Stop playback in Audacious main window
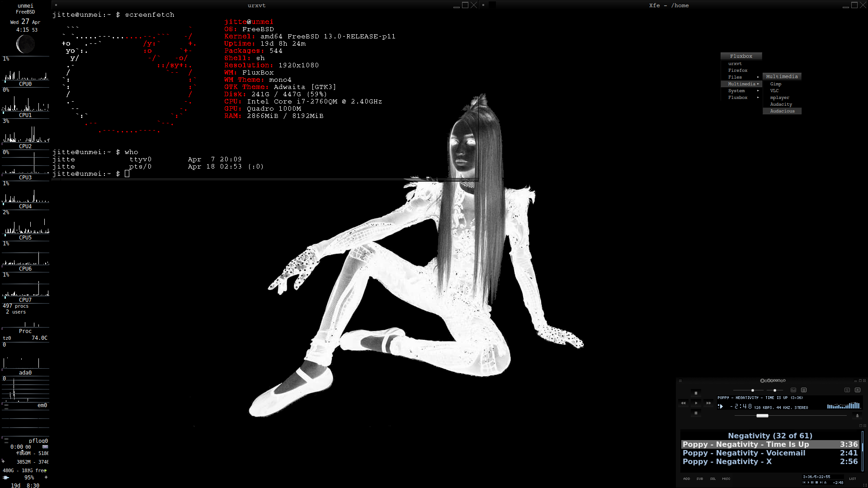 [696, 393]
